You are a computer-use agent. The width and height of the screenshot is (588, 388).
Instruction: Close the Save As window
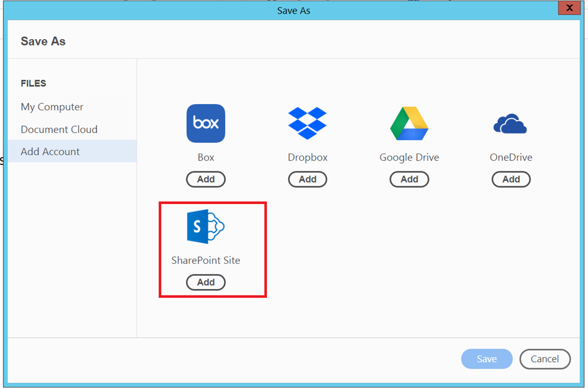569,8
